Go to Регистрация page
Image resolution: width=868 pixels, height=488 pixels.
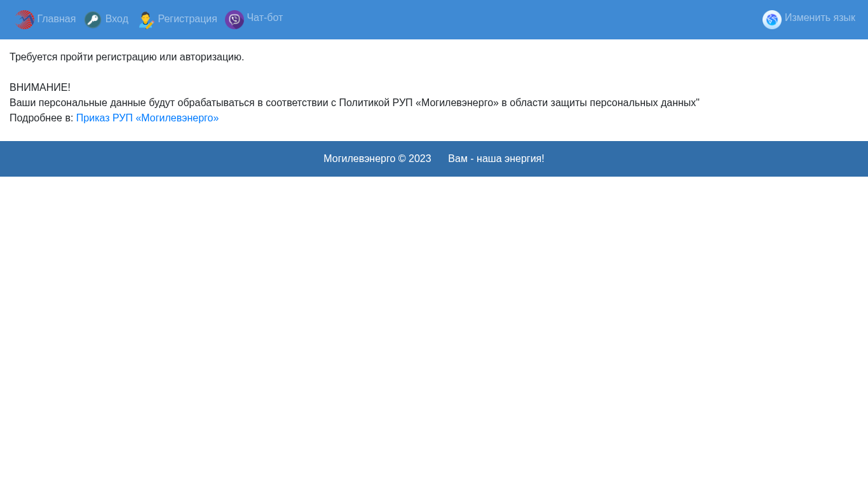187,19
